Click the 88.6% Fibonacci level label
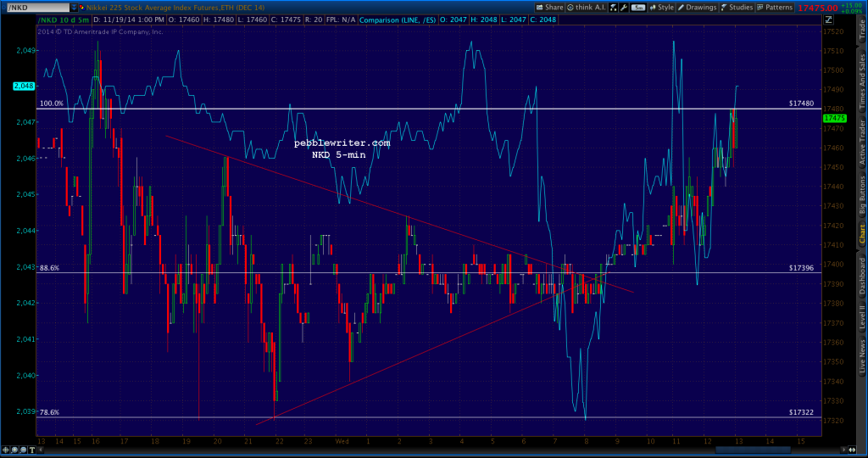Screen dimensions: 868x458 (49, 267)
